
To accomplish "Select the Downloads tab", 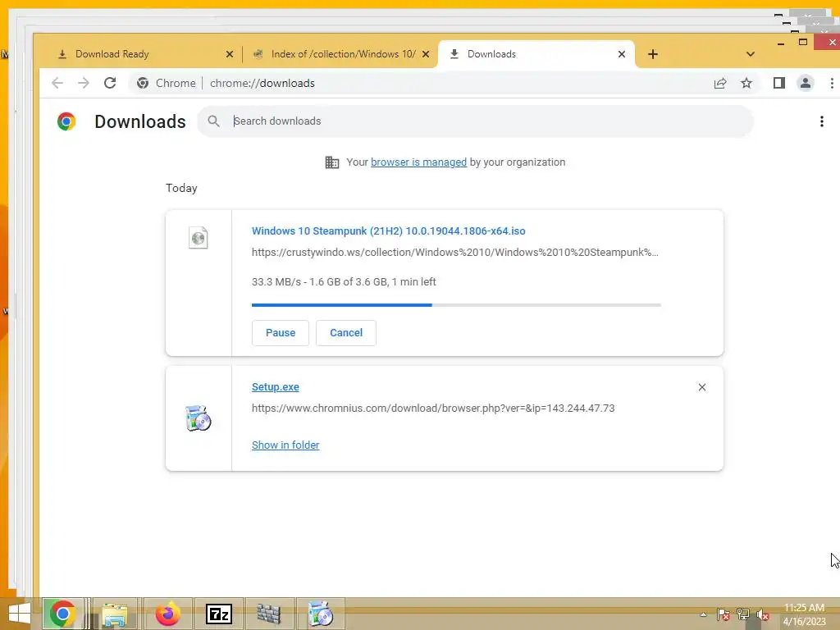I will [536, 54].
